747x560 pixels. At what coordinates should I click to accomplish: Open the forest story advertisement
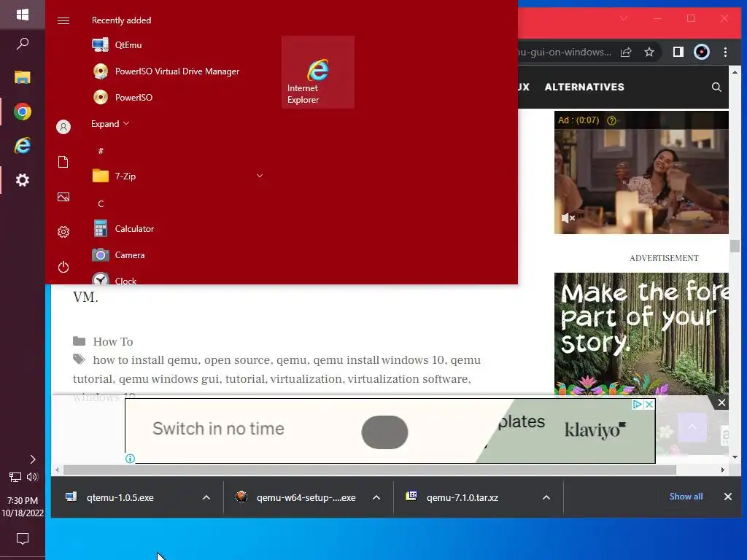pyautogui.click(x=641, y=334)
